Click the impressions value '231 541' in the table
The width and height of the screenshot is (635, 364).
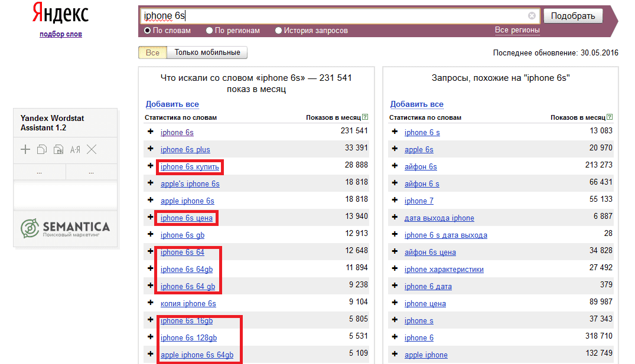[x=354, y=130]
